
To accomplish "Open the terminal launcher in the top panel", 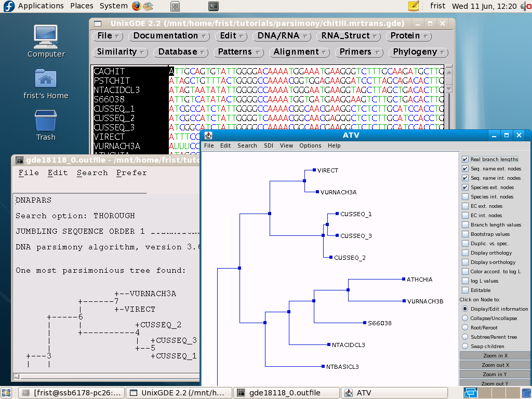I will pos(213,6).
